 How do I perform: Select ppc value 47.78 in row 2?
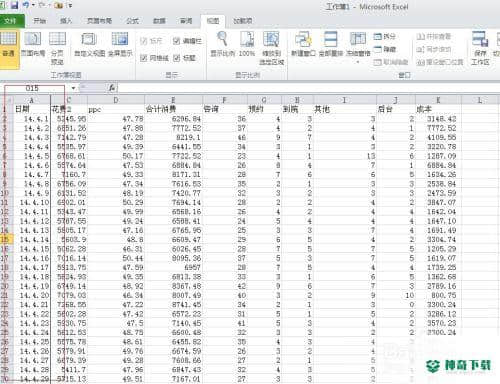pos(116,119)
